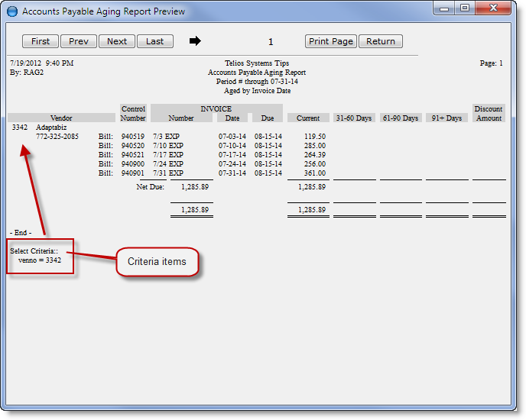Screen dimensions: 526x420
Task: Maximize the Aging Report Preview window
Action: [465, 8]
